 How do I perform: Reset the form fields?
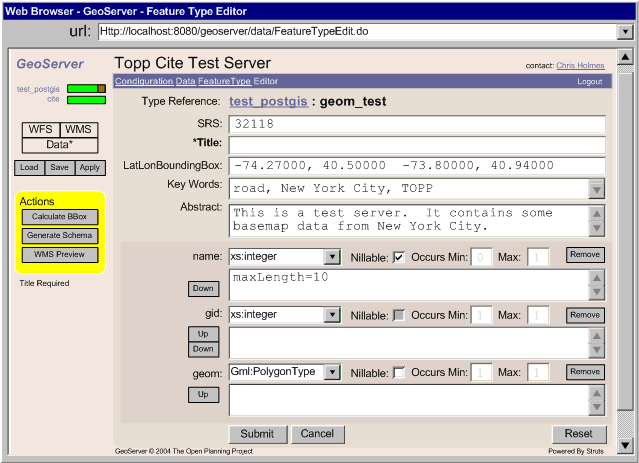click(579, 434)
